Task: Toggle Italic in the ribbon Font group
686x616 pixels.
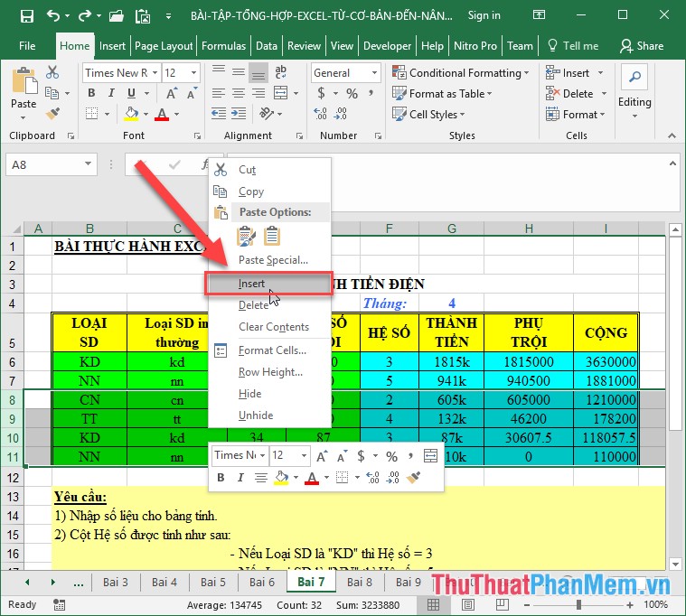Action: click(111, 93)
